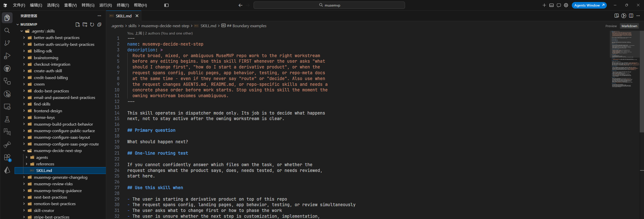The image size is (644, 219).
Task: Select SKILL.md file in explorer tree
Action: coord(60,170)
